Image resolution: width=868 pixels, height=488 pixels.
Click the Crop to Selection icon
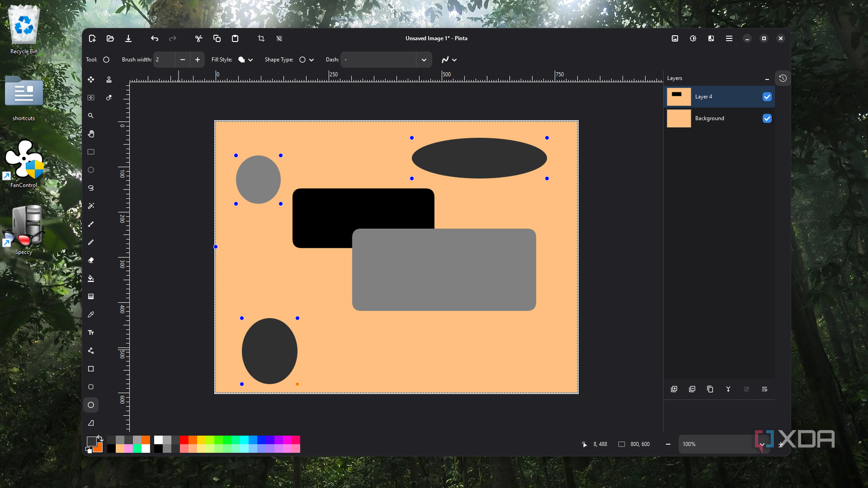(261, 38)
